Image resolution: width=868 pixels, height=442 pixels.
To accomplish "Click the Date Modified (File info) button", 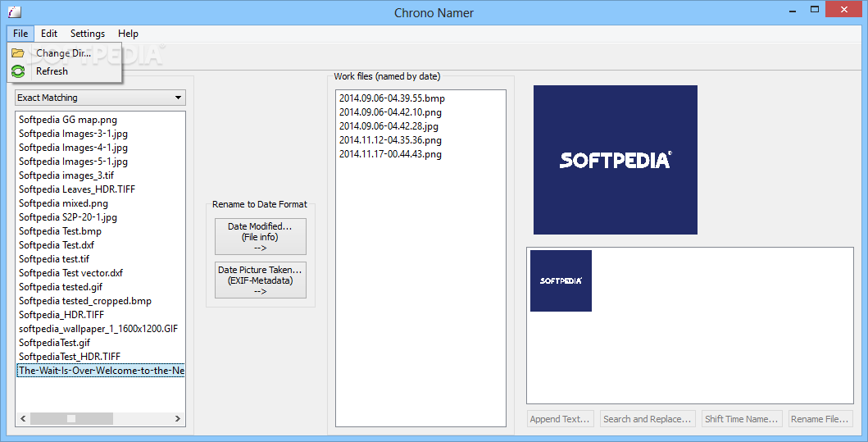I will coord(260,236).
